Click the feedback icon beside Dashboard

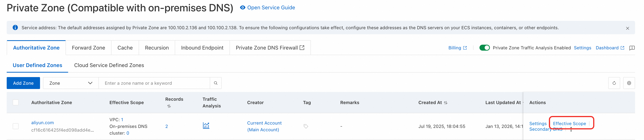click(x=632, y=48)
